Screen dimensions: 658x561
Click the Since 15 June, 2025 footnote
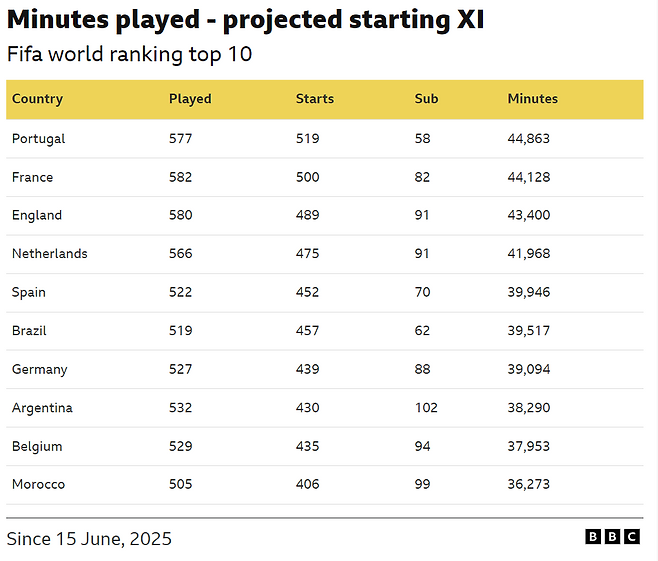tap(89, 539)
